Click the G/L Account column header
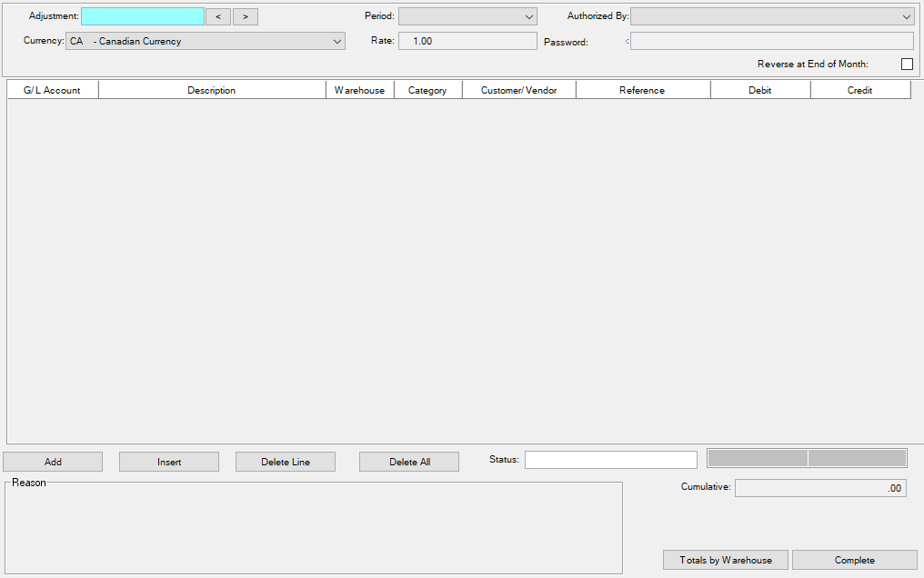Screen dimensions: 924x578 52,90
